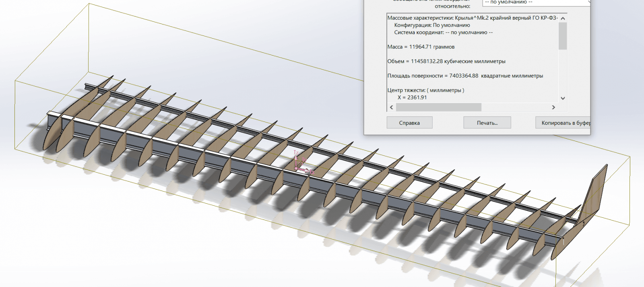
Task: Click Копировать в буфер button
Action: coord(563,123)
